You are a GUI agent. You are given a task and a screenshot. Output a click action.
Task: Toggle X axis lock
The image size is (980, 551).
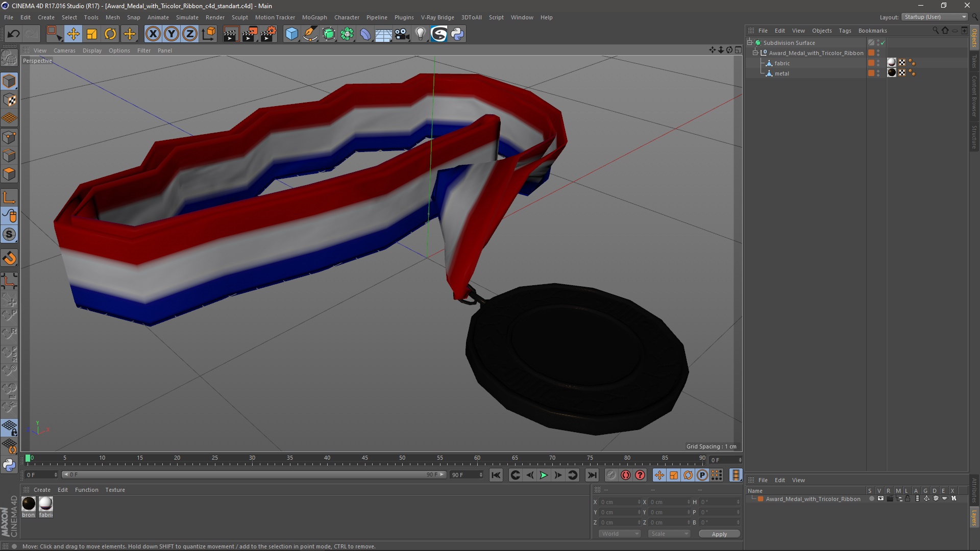tap(153, 34)
